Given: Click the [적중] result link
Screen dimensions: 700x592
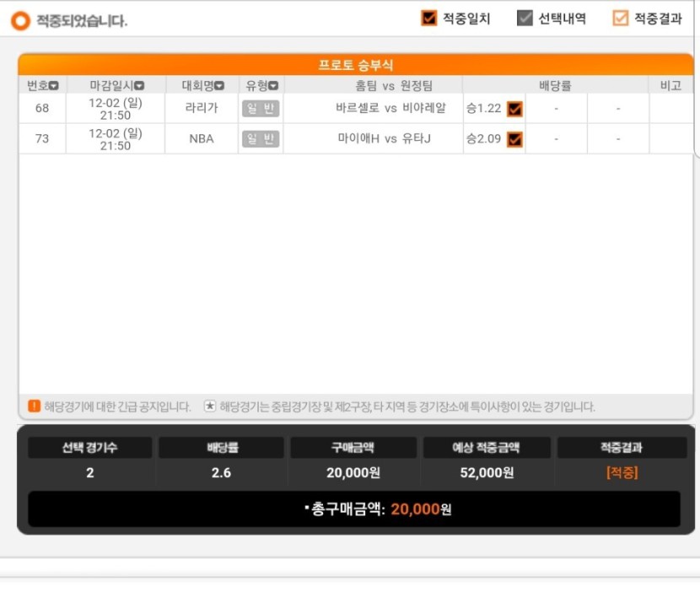Looking at the screenshot, I should (x=622, y=472).
